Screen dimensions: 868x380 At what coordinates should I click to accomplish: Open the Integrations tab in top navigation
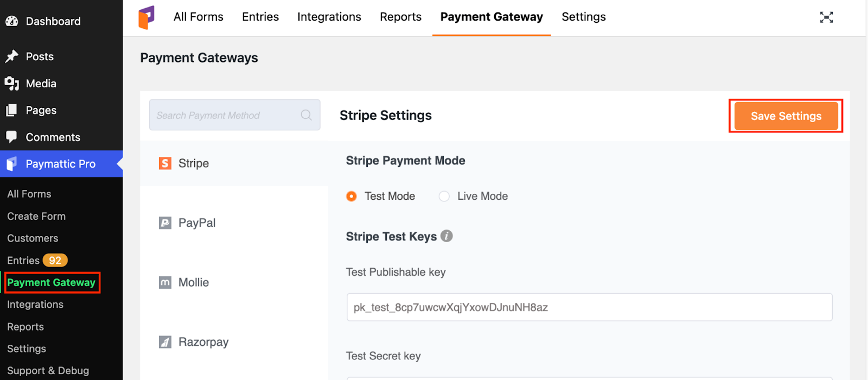pyautogui.click(x=329, y=17)
